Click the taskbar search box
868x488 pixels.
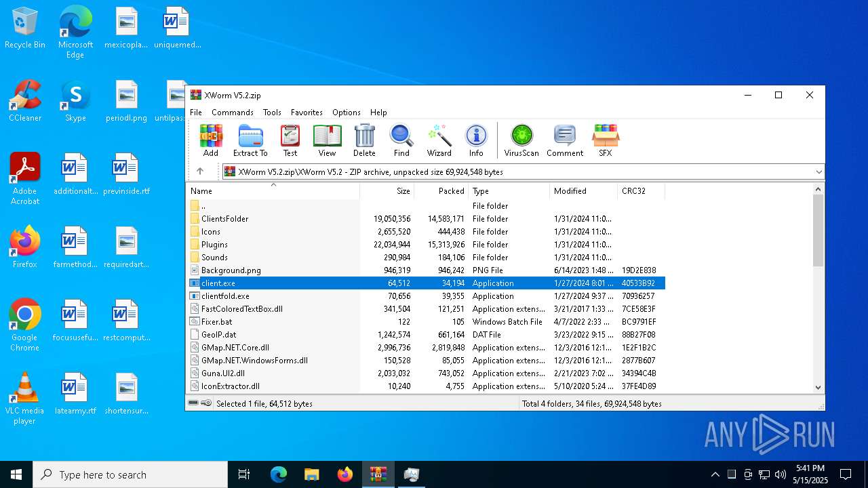tap(130, 474)
